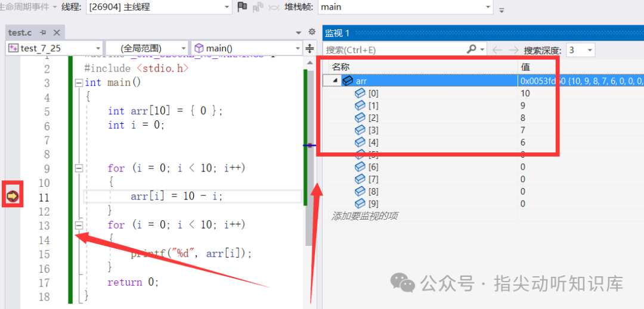Select the [6] element row
This screenshot has width=644, height=309.
point(484,167)
